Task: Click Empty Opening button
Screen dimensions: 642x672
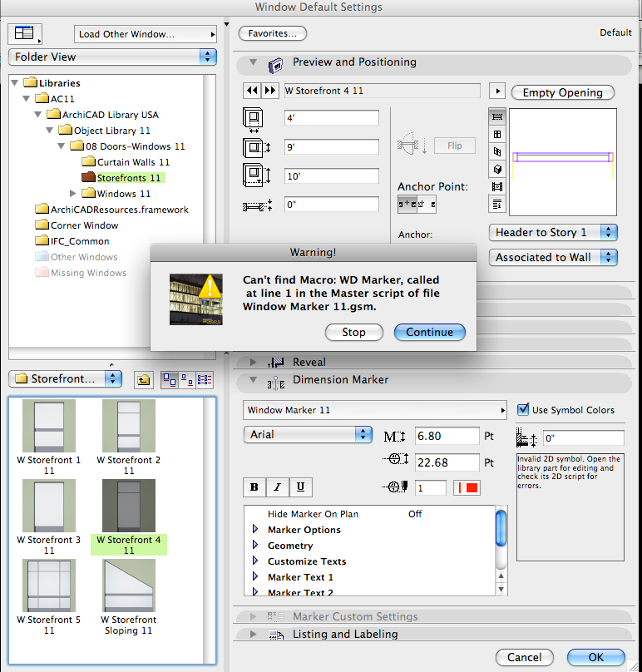Action: pyautogui.click(x=563, y=92)
